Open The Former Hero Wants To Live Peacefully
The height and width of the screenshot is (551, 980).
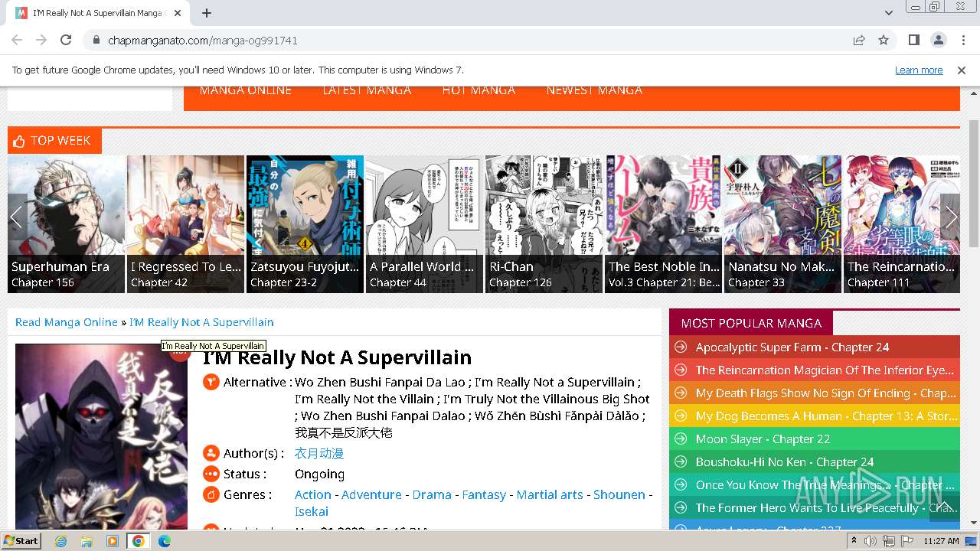(x=826, y=508)
